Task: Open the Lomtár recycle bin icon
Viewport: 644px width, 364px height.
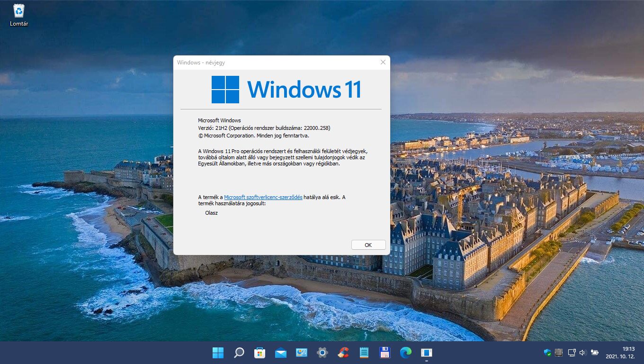Action: 19,15
